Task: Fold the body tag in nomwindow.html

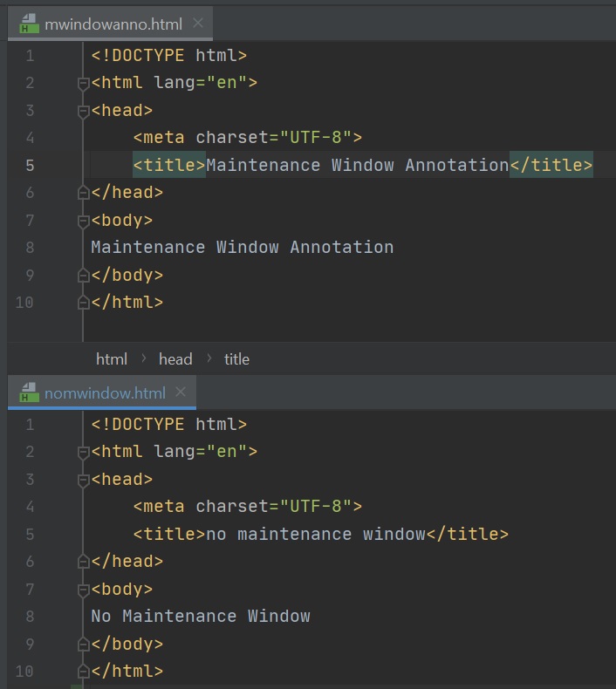Action: point(84,590)
